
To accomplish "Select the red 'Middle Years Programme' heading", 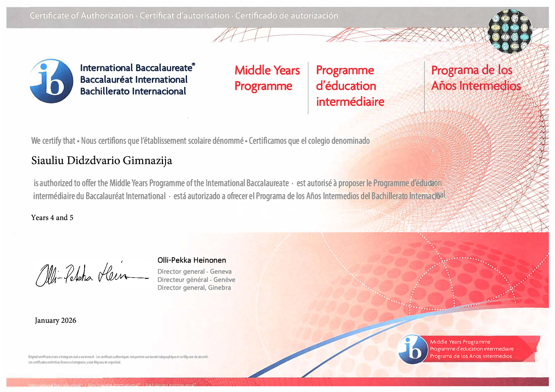I will 267,78.
